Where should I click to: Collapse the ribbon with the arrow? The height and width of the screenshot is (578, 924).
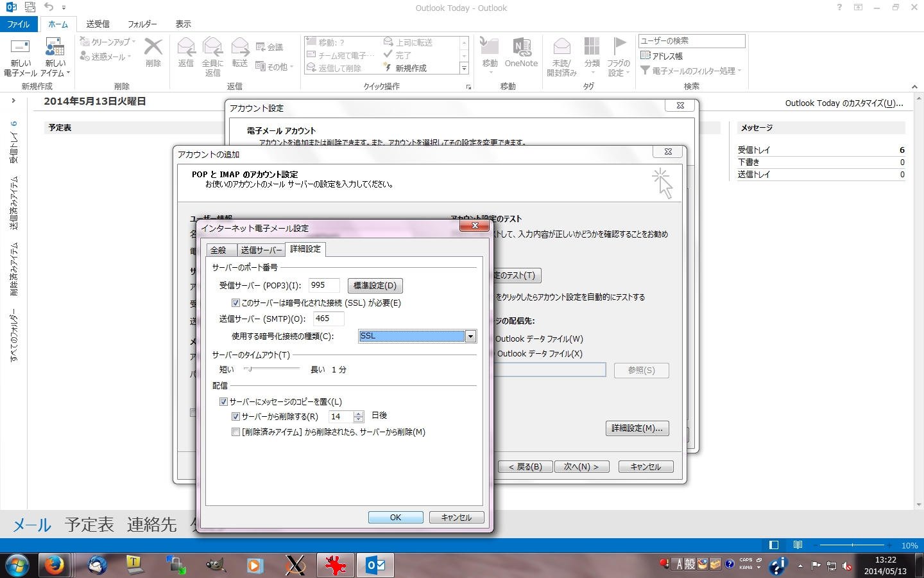tap(914, 87)
